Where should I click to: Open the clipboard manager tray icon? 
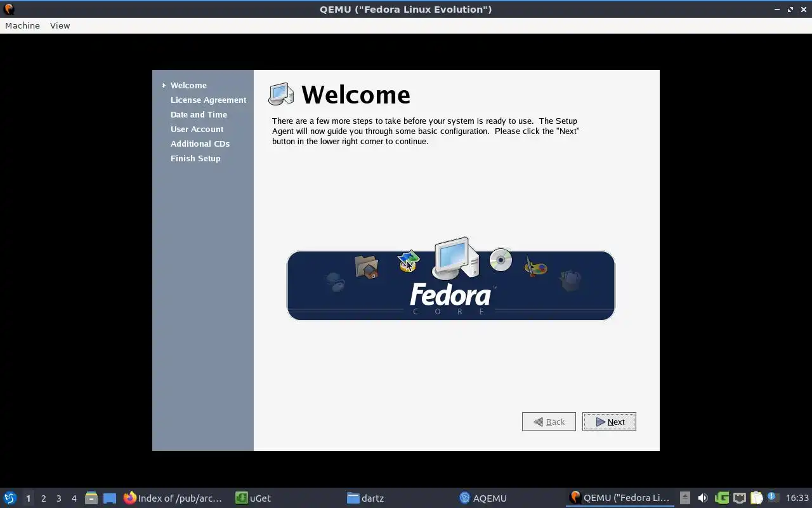756,498
